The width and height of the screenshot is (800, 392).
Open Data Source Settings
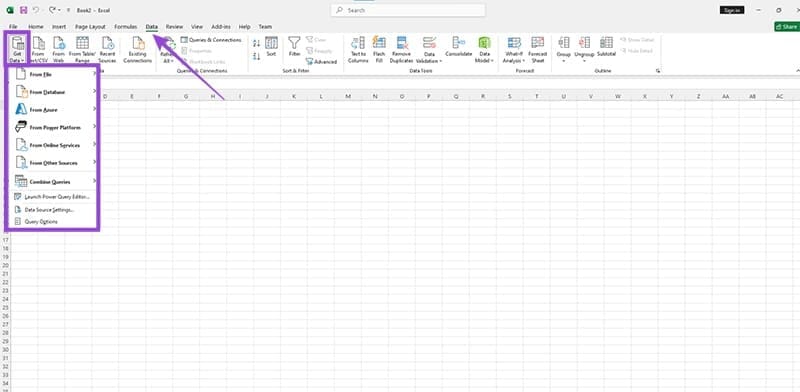click(45, 209)
